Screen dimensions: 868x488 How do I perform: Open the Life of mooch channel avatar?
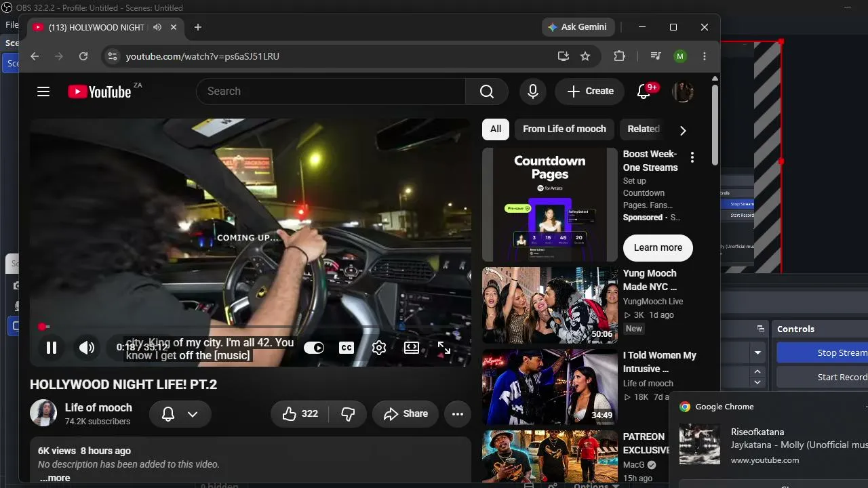click(43, 413)
